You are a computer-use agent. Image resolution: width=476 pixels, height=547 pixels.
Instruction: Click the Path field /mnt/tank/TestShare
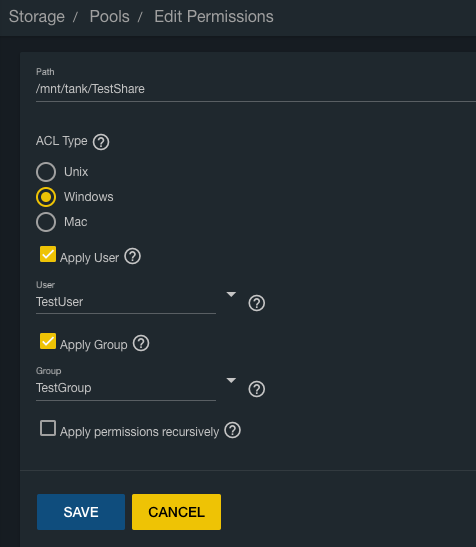click(255, 89)
